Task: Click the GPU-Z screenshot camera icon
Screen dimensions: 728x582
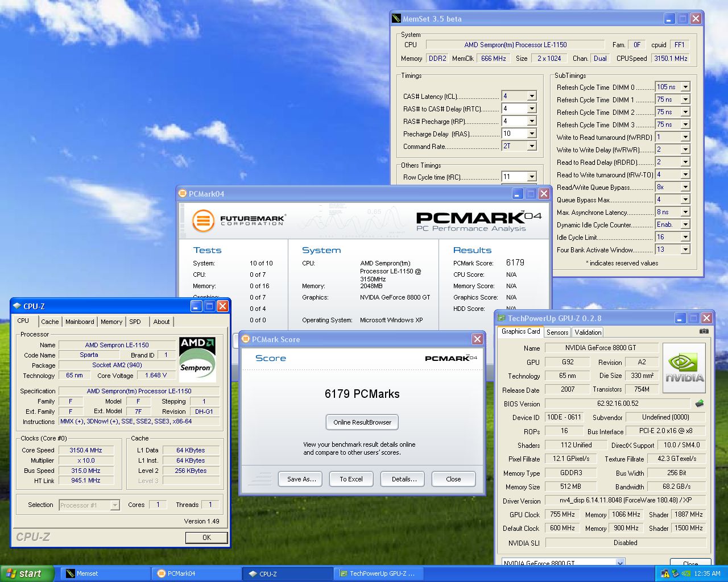Action: coord(704,331)
